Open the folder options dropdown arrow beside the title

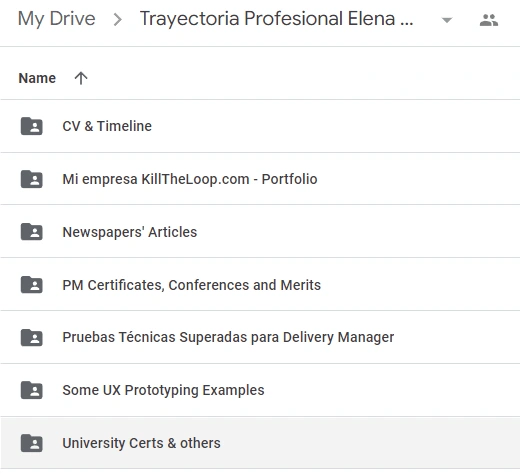(447, 20)
